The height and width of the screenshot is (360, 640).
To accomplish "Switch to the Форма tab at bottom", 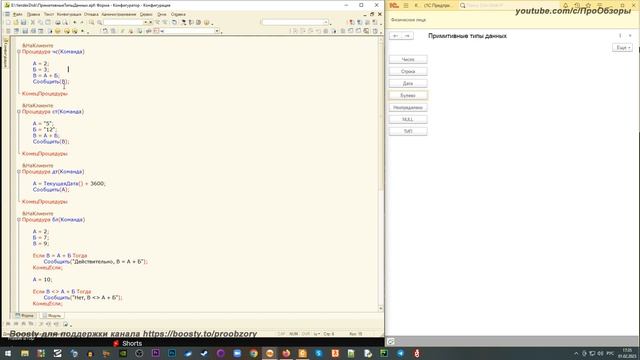I will click(25, 316).
